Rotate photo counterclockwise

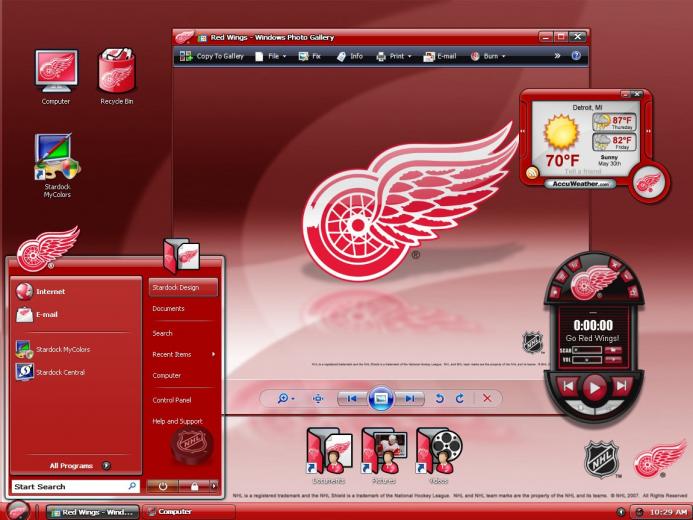pyautogui.click(x=439, y=399)
